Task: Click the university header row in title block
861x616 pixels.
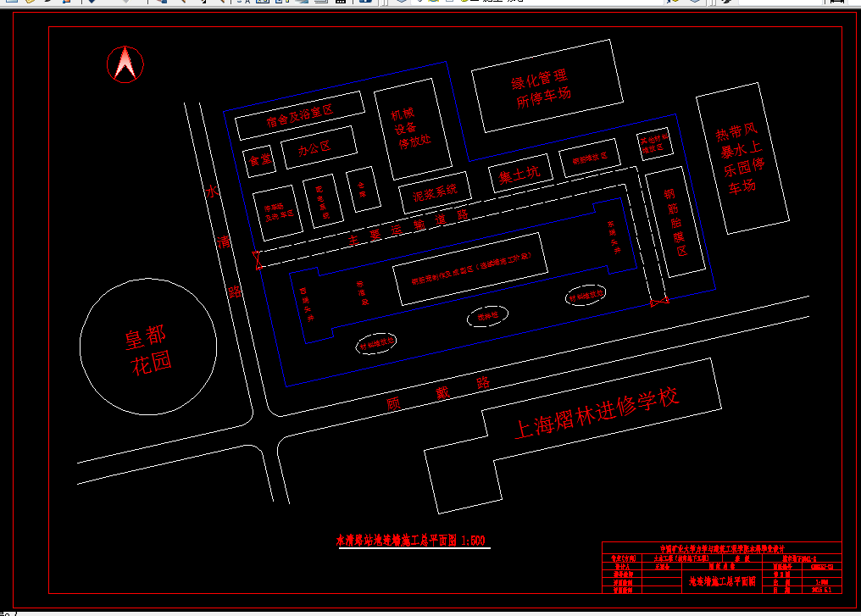Action: point(721,548)
